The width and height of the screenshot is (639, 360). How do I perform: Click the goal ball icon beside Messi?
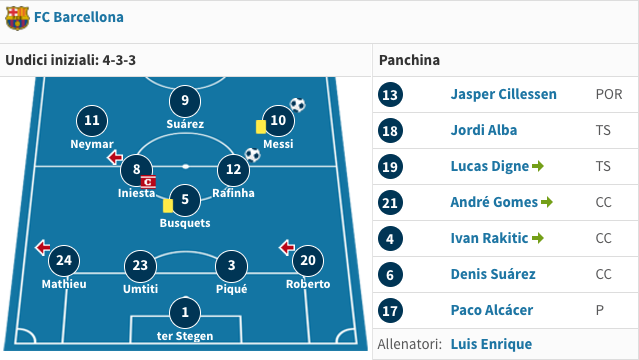297,105
